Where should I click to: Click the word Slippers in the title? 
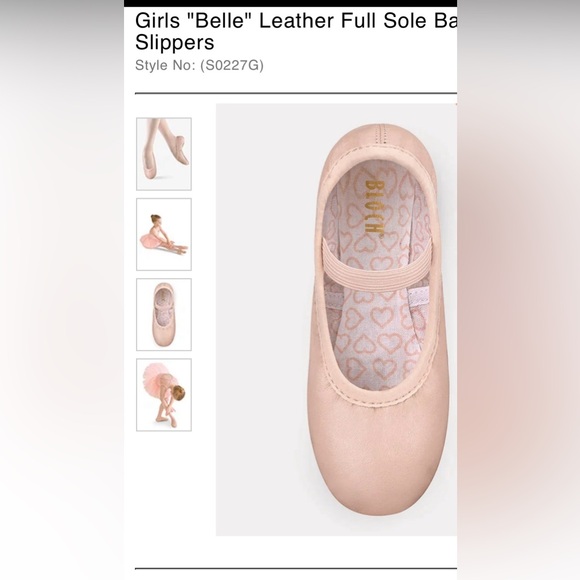pyautogui.click(x=175, y=43)
